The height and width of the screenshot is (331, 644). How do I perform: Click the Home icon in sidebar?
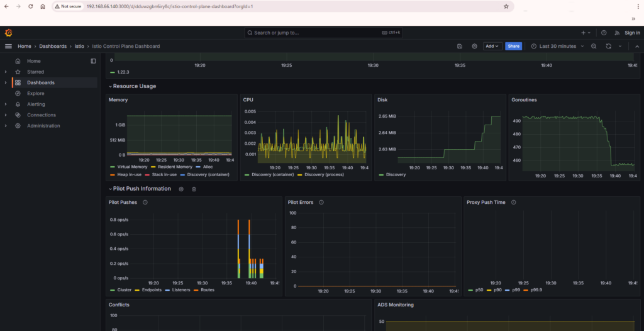[18, 61]
